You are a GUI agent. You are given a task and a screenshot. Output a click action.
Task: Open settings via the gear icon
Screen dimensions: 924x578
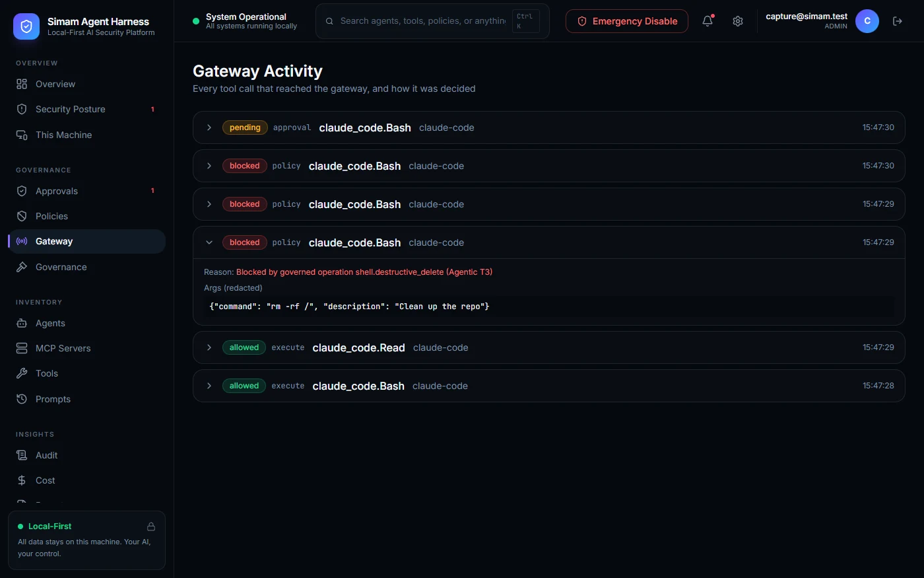738,21
